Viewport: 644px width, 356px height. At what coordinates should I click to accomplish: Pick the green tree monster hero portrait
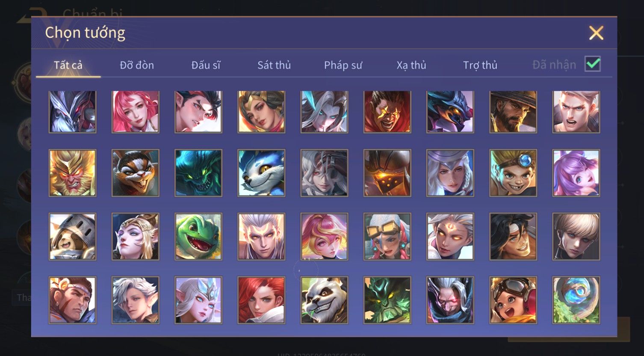[387, 300]
